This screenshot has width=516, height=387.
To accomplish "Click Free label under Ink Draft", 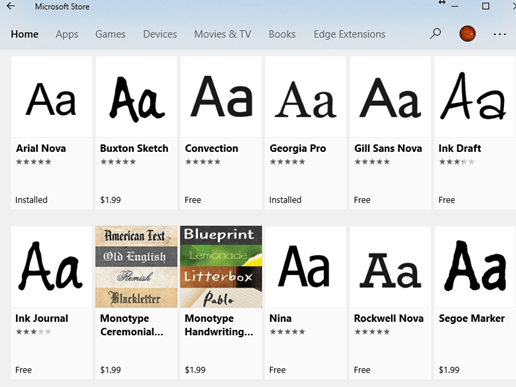I will tap(447, 200).
